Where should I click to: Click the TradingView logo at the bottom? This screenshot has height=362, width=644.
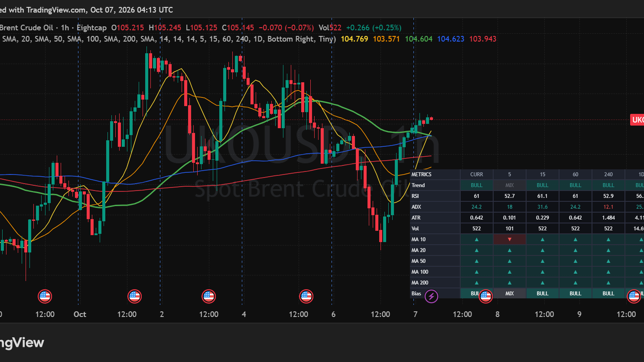click(22, 343)
